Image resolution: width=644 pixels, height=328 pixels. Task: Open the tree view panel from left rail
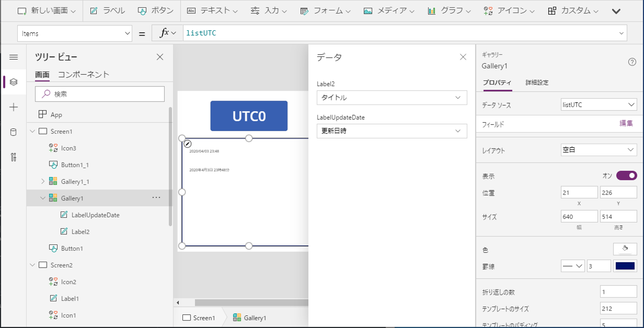point(13,81)
